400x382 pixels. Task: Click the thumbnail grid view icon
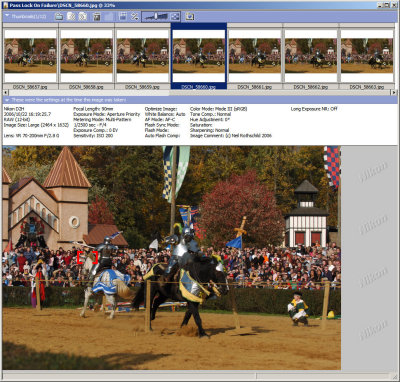coord(175,16)
